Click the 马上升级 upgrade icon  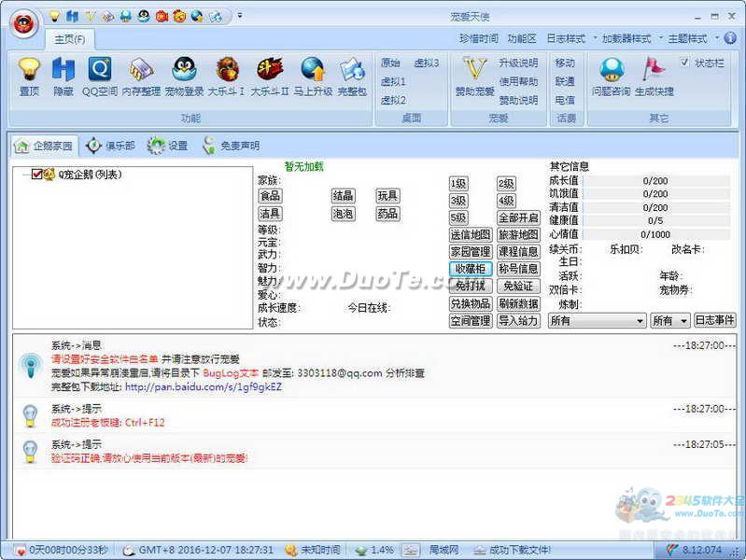tap(312, 72)
